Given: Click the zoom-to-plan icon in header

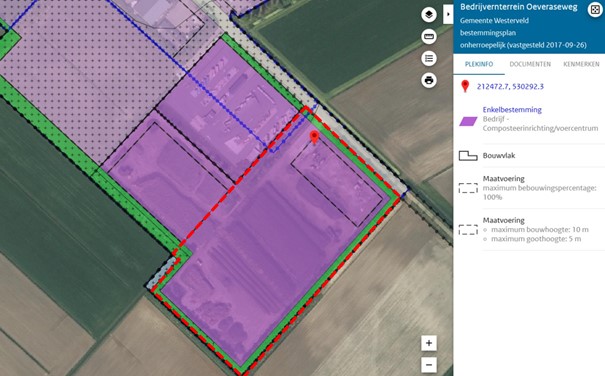Looking at the screenshot, I should click(x=595, y=10).
